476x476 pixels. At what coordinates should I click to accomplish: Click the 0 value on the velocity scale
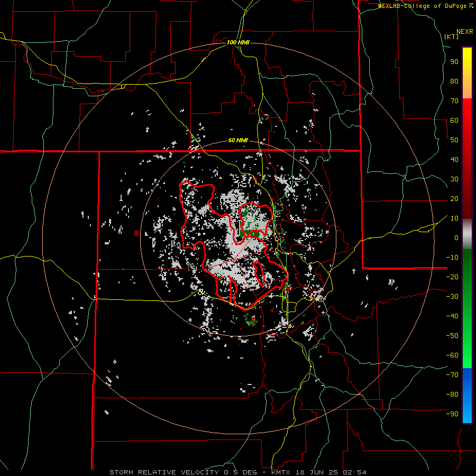coord(456,237)
